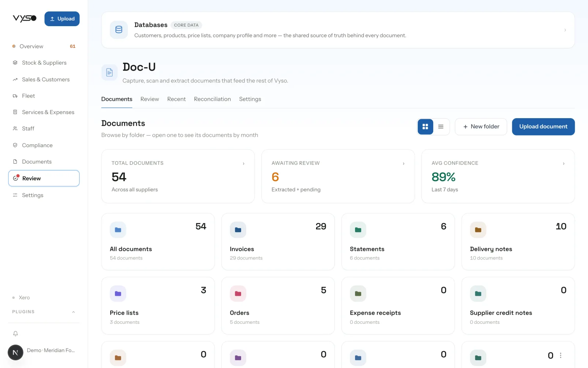Click the 89% confidence value
Screen dimensions: 588x368
(444, 177)
